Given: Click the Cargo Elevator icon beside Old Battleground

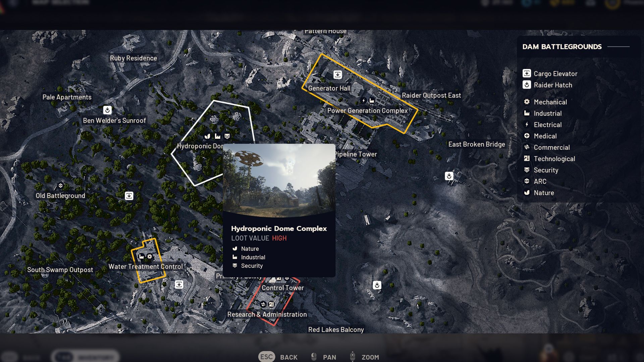Looking at the screenshot, I should point(129,196).
